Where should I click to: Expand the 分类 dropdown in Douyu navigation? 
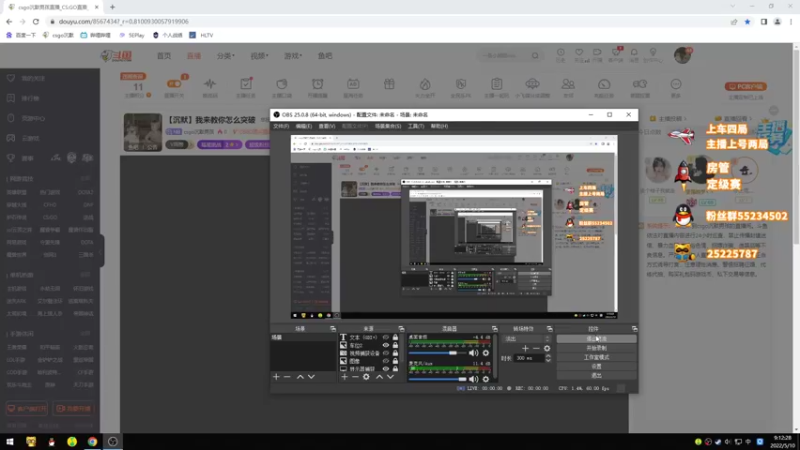pyautogui.click(x=226, y=56)
